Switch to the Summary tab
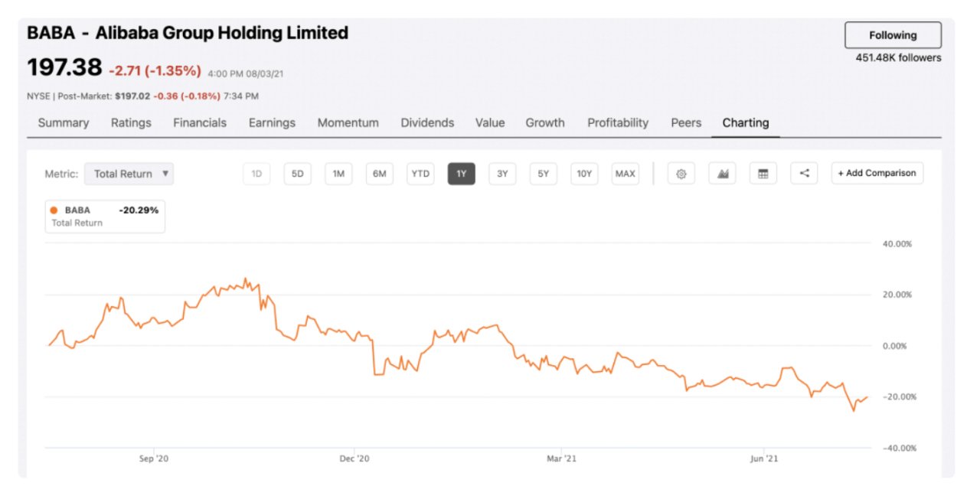 click(x=64, y=122)
